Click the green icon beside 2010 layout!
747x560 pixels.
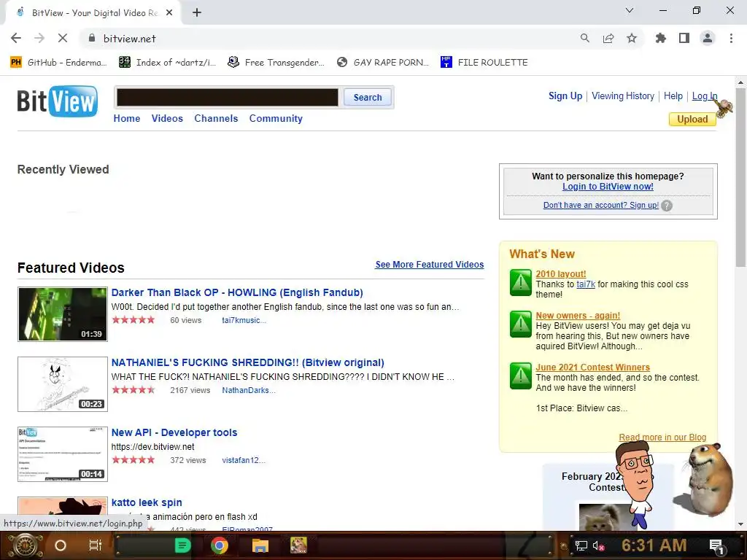click(521, 282)
